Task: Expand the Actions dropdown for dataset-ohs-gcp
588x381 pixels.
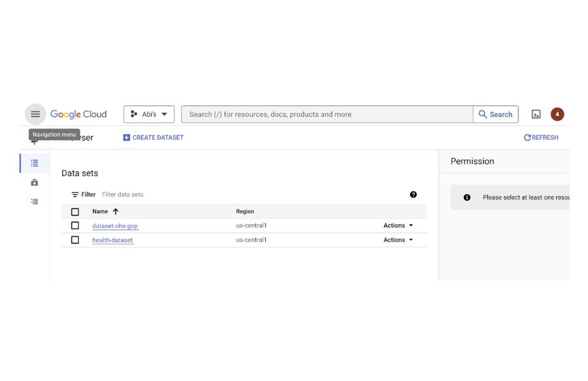Action: click(x=398, y=225)
